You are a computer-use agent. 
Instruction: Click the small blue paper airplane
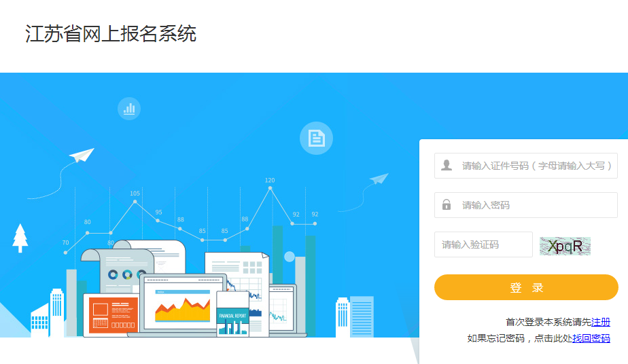click(379, 179)
